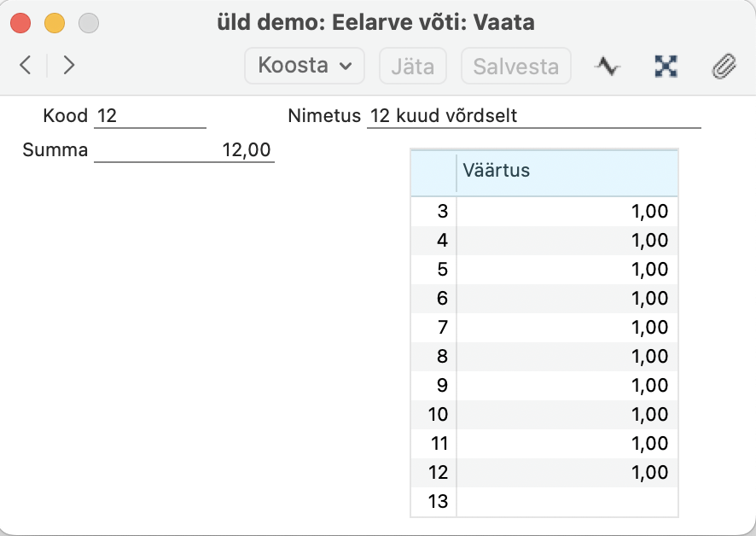
Task: Click row number 10 in the table
Action: [x=433, y=415]
